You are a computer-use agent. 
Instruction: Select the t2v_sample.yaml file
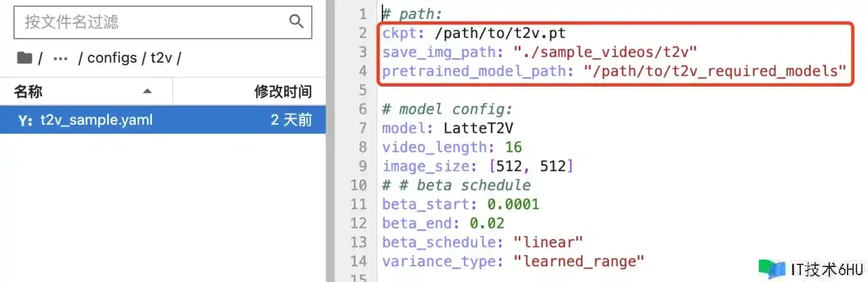(96, 121)
